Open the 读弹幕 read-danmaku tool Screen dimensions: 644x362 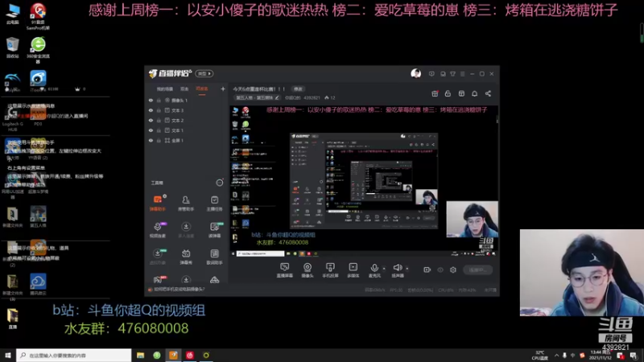[214, 230]
